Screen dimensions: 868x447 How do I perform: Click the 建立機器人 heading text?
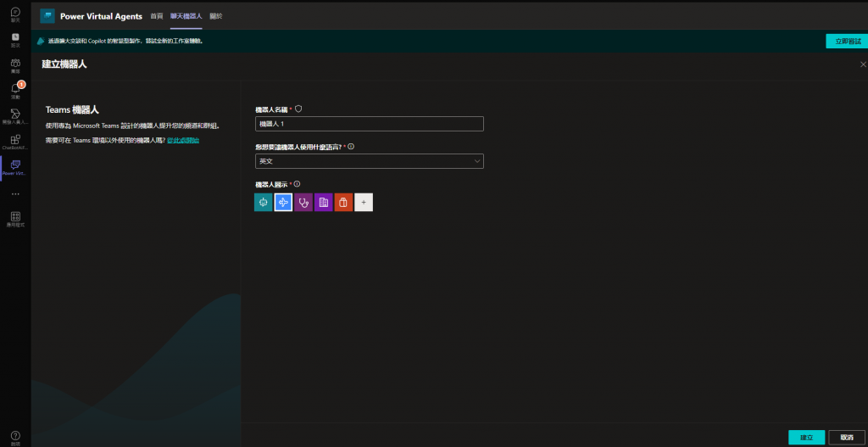(x=64, y=64)
